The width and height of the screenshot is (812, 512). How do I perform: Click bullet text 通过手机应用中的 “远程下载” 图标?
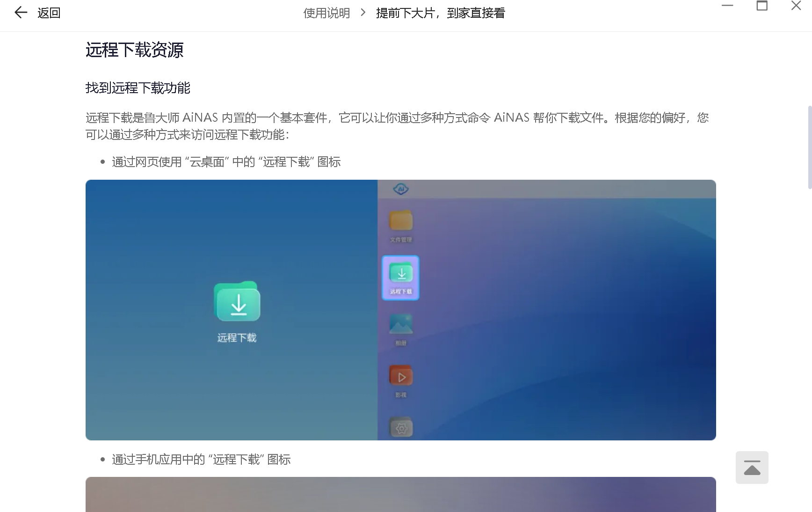tap(201, 460)
